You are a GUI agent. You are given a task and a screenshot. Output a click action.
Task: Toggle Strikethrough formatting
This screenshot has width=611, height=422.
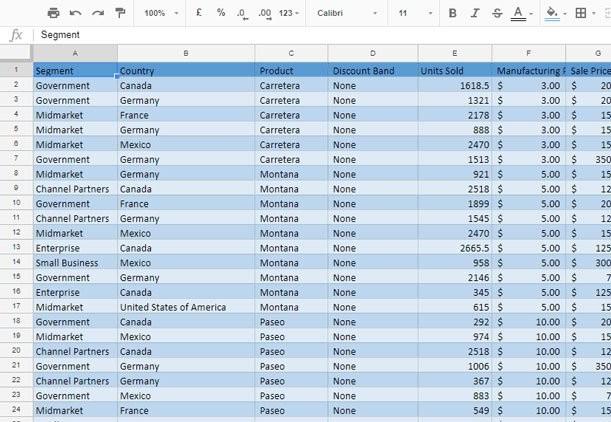click(x=497, y=13)
